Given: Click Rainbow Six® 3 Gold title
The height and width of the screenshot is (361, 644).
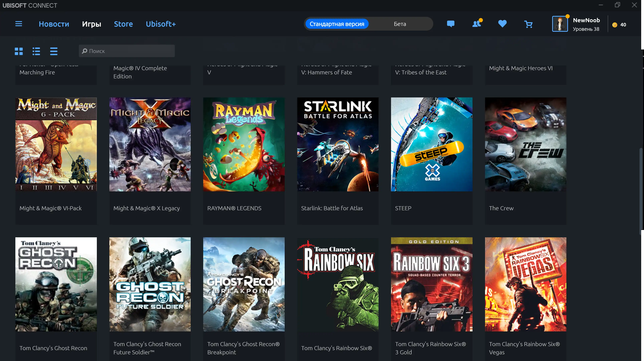Looking at the screenshot, I should (430, 348).
